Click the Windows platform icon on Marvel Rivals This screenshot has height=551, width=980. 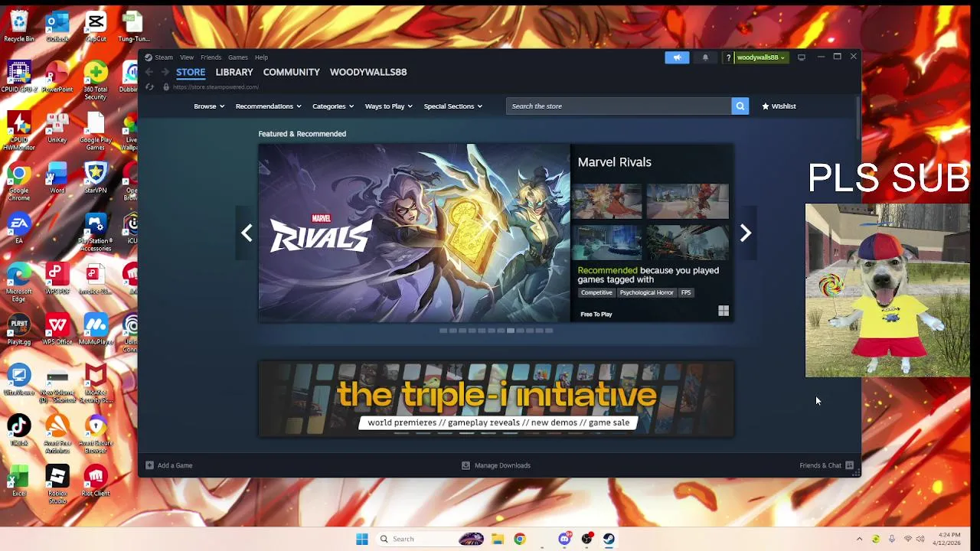pos(724,311)
